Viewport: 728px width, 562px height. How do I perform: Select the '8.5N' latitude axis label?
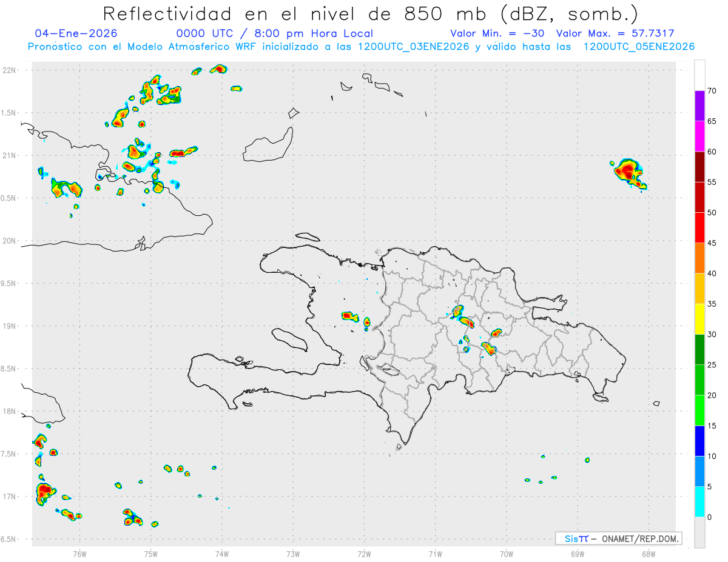[x=9, y=369]
